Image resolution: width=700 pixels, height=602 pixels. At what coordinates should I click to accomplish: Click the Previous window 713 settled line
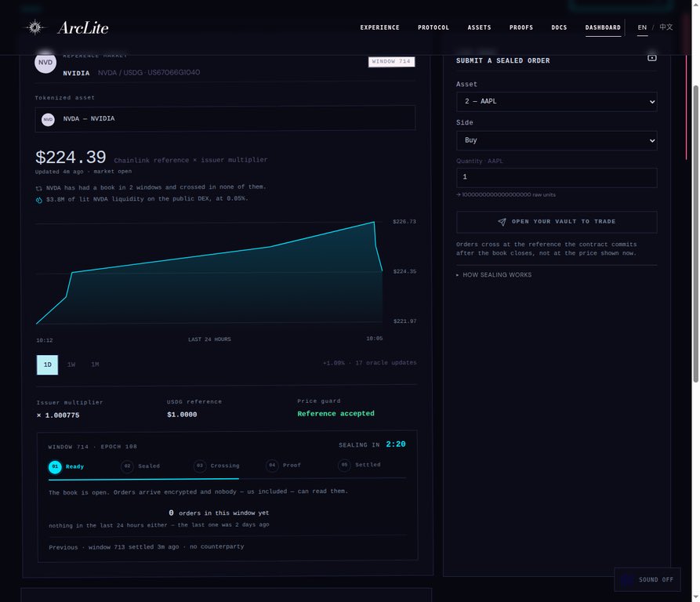tap(147, 547)
